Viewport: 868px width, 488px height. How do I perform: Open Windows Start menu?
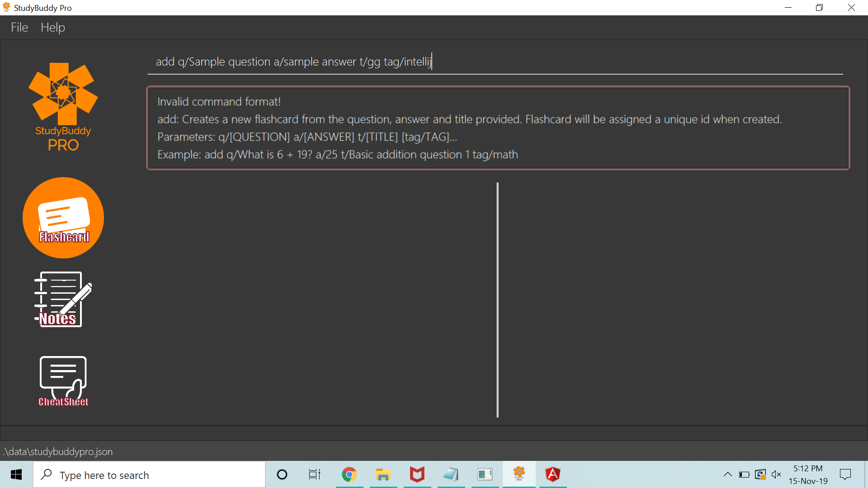click(16, 474)
